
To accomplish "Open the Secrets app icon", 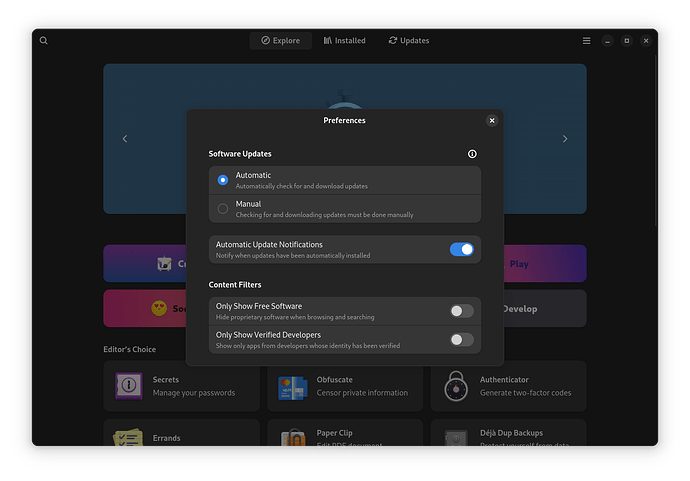I will point(128,386).
